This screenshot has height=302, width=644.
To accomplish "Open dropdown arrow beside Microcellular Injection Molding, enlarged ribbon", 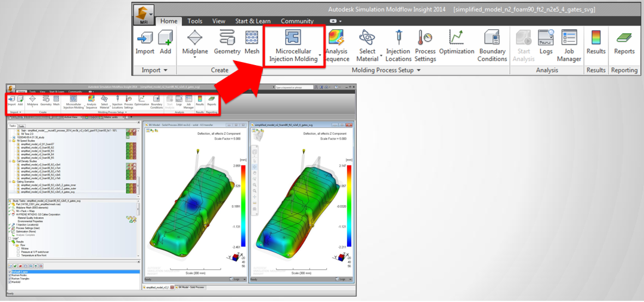I will click(320, 55).
